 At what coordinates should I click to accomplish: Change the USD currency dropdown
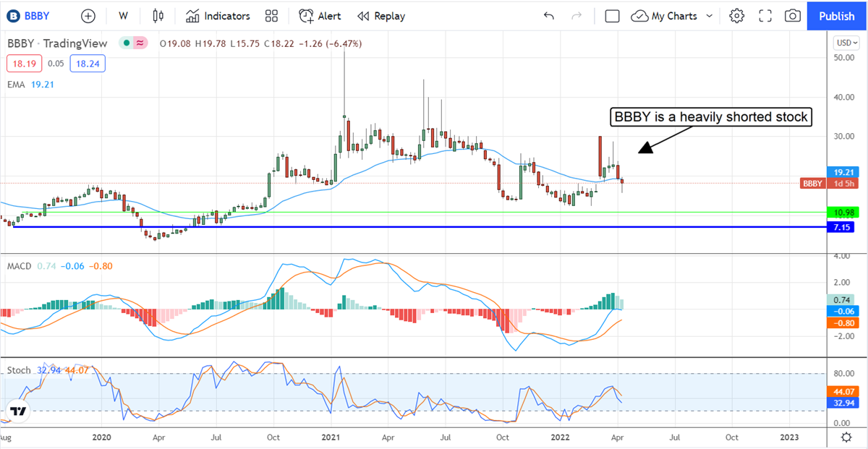tap(846, 42)
